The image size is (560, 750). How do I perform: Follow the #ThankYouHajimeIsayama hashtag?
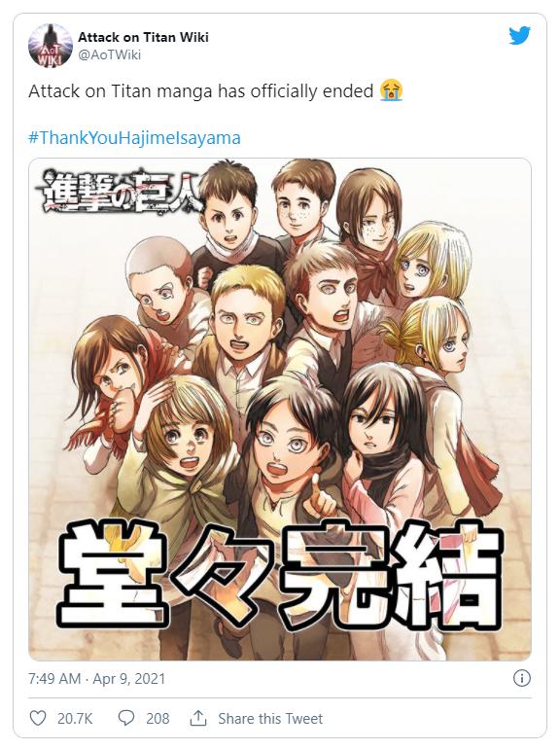(x=134, y=138)
